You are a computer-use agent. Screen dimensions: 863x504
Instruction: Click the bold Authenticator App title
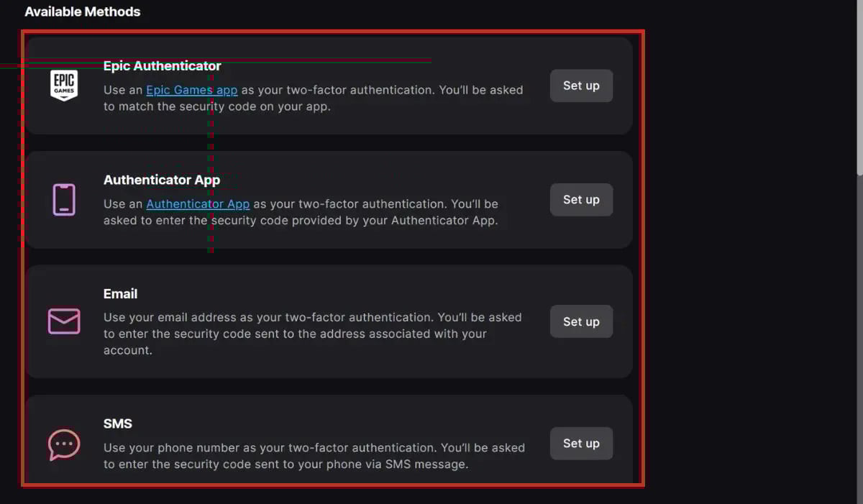pos(161,180)
